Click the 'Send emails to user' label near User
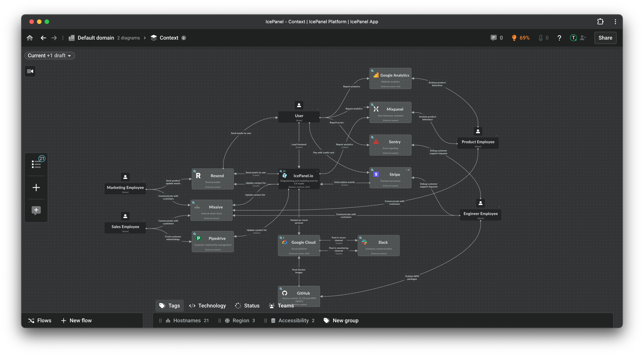The image size is (644, 356). tap(241, 133)
